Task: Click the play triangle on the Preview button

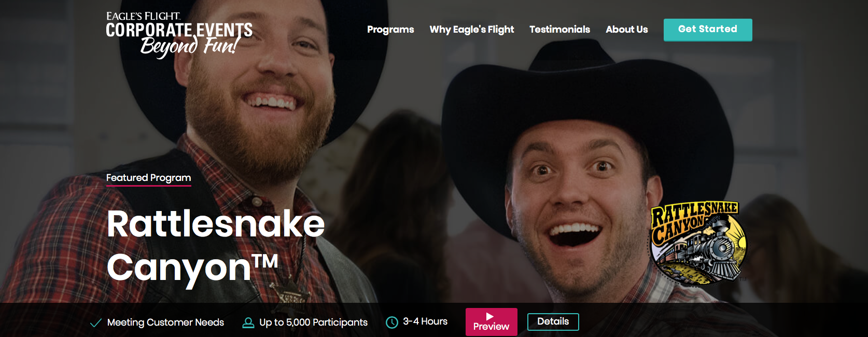Action: click(x=490, y=316)
